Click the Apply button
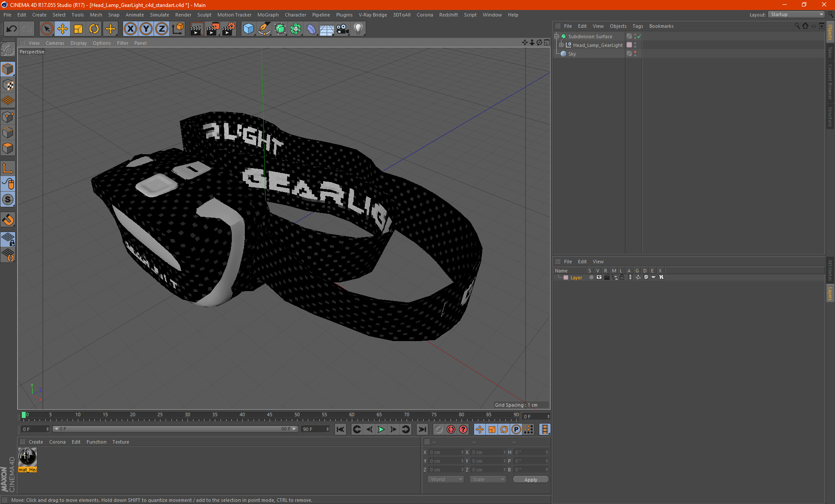 [530, 480]
